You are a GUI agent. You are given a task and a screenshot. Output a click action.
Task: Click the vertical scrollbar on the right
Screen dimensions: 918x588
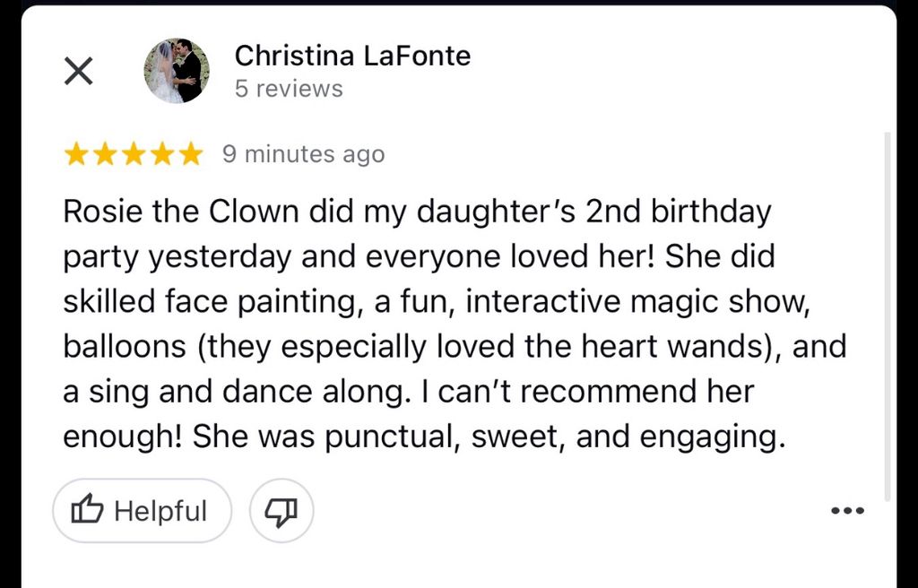pyautogui.click(x=888, y=314)
